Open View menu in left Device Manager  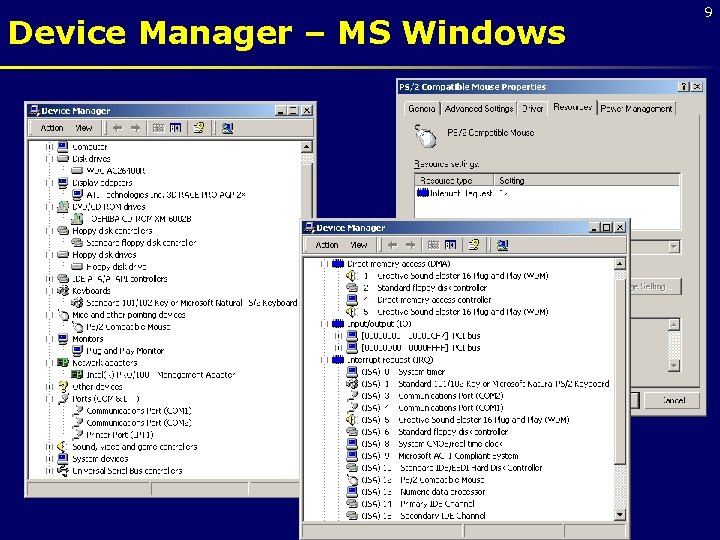click(x=84, y=128)
